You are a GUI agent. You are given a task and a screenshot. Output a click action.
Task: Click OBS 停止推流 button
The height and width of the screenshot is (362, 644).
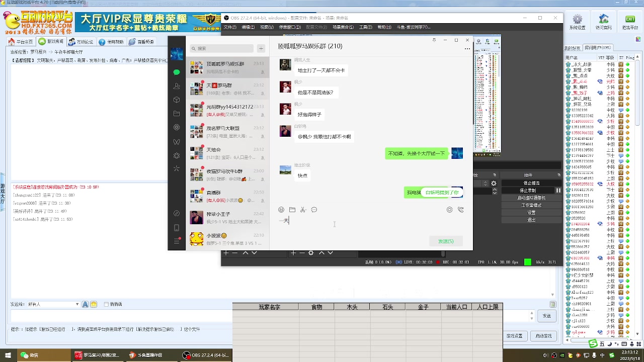(x=531, y=183)
